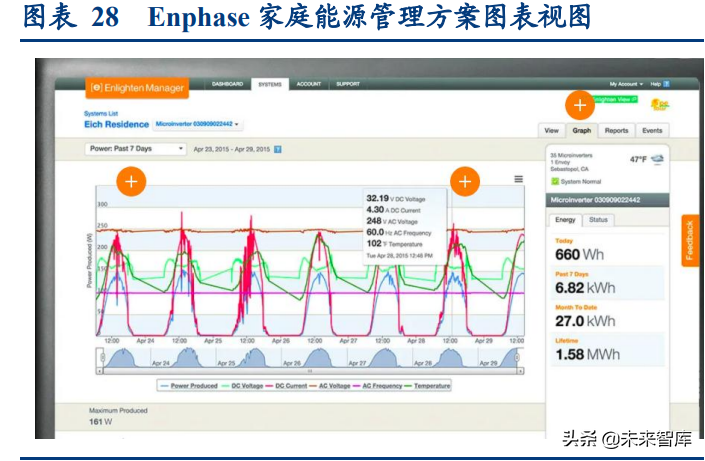
Task: Click the orange plus icon at chart's top-left
Action: [x=131, y=181]
